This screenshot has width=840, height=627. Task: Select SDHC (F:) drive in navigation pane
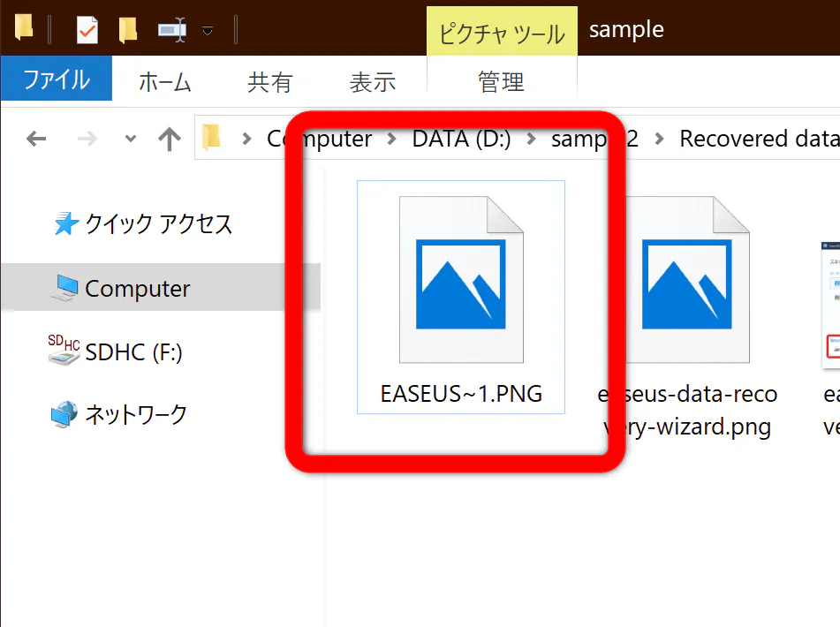coord(133,351)
